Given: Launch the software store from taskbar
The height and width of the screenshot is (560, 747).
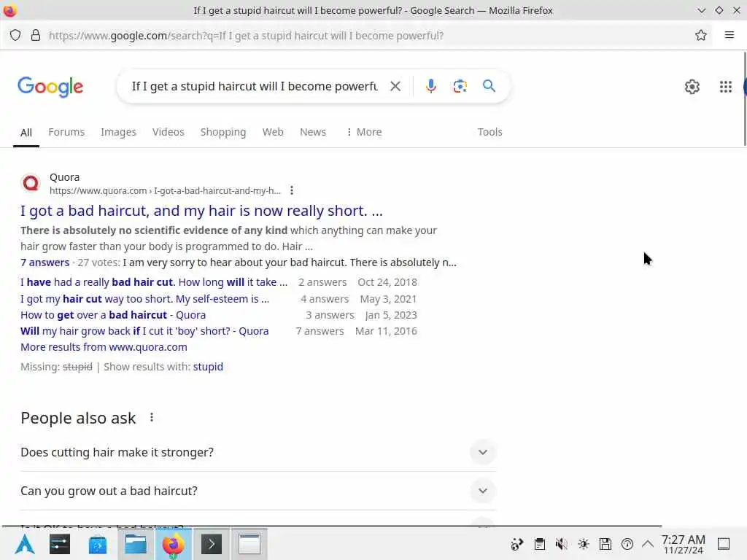Looking at the screenshot, I should pyautogui.click(x=98, y=544).
